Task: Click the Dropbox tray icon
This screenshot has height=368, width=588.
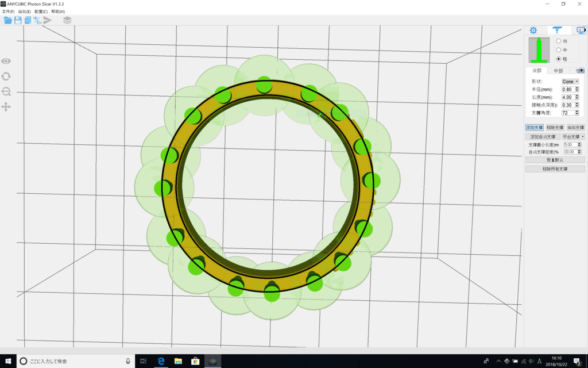Action: tap(506, 361)
